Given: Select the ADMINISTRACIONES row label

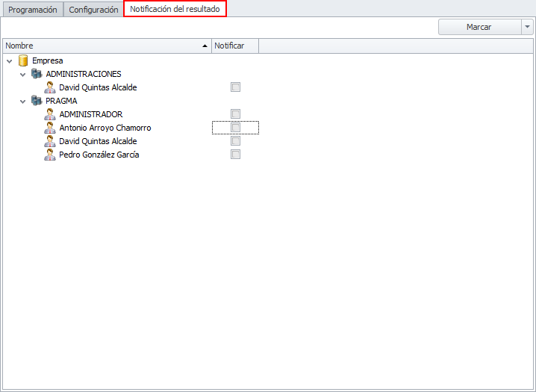Looking at the screenshot, I should pos(84,74).
